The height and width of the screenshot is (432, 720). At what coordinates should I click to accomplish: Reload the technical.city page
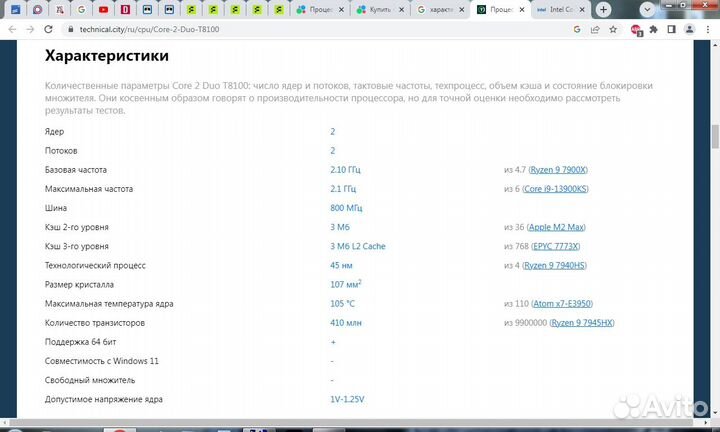(48, 29)
